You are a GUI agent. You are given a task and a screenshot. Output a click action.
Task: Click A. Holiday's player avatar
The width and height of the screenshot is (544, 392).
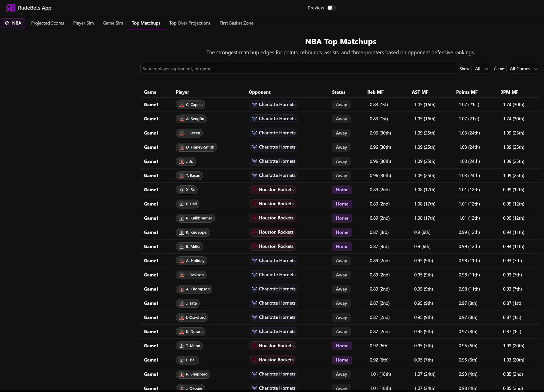pos(182,261)
